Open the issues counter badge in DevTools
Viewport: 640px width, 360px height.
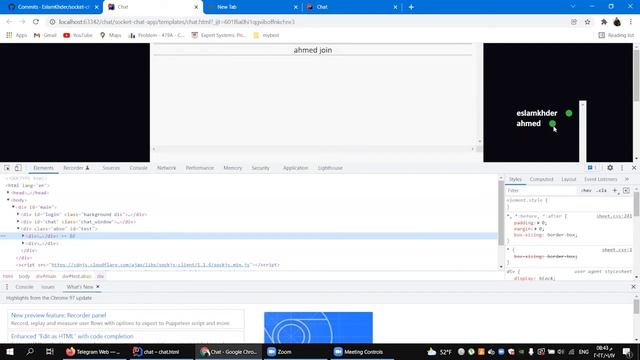[x=592, y=168]
